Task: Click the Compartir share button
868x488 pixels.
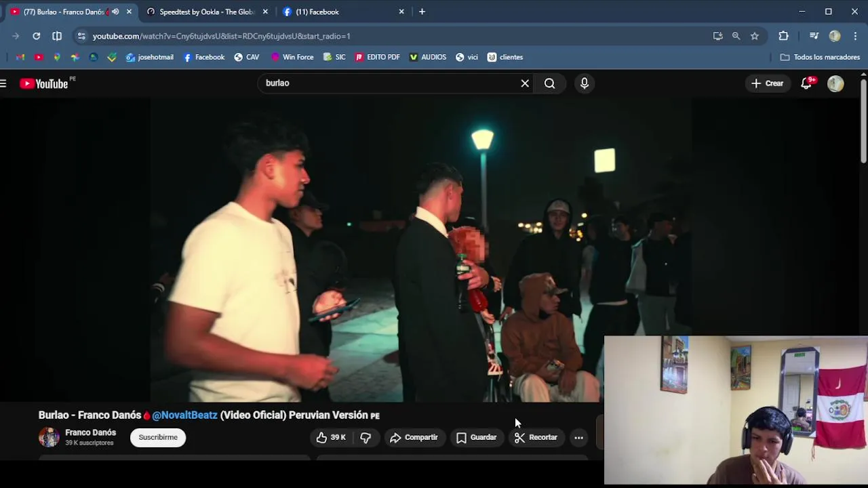Action: click(414, 437)
